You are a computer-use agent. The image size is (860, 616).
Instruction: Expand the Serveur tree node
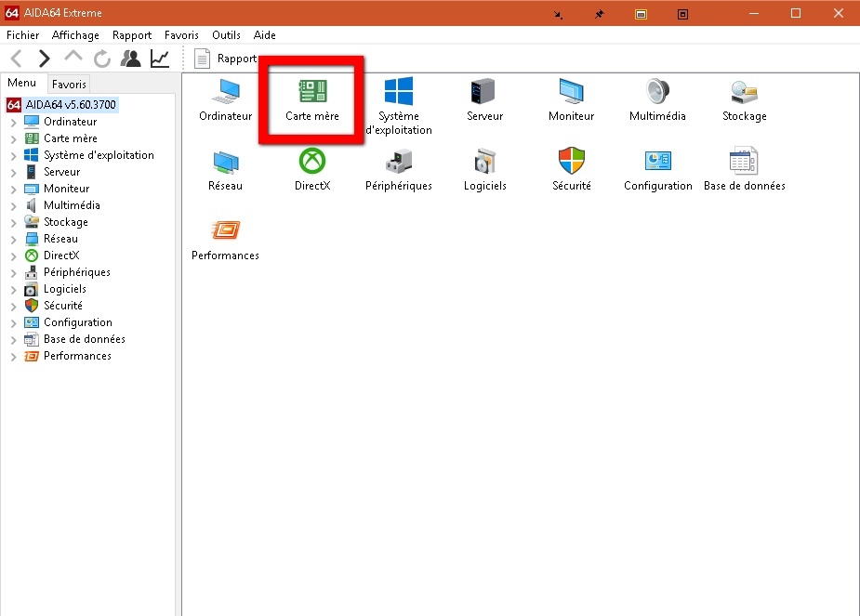point(14,173)
